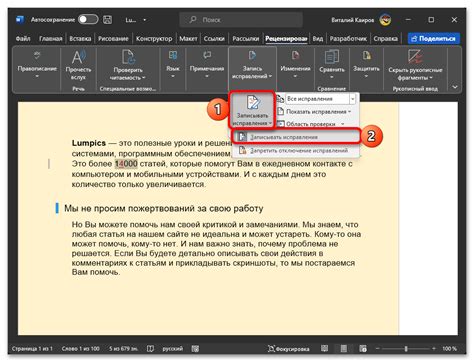Open the quick access toolbar dropdown arrow
This screenshot has height=362, width=474.
[144, 20]
